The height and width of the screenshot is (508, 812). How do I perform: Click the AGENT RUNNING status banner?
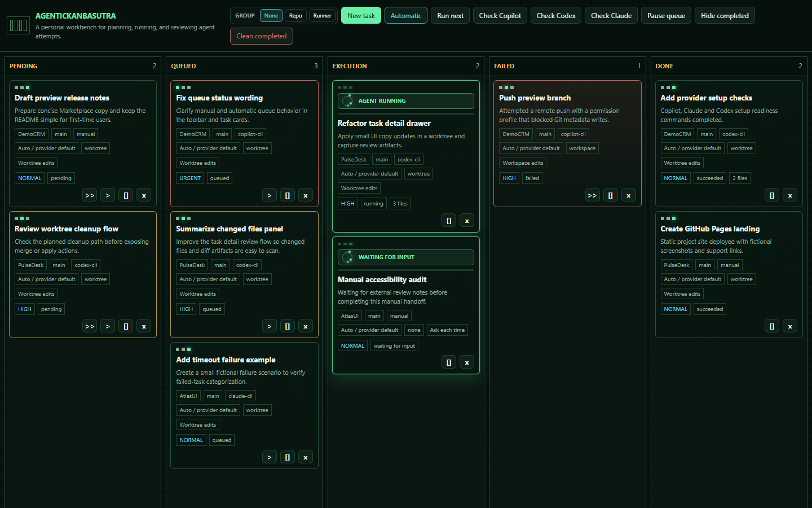pyautogui.click(x=406, y=101)
